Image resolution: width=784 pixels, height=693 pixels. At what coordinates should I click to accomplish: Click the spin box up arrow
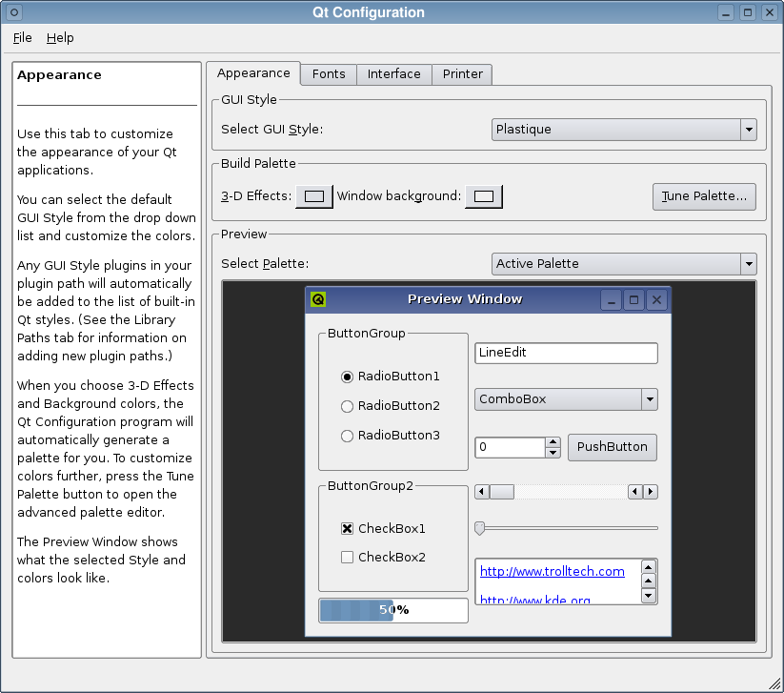point(553,441)
